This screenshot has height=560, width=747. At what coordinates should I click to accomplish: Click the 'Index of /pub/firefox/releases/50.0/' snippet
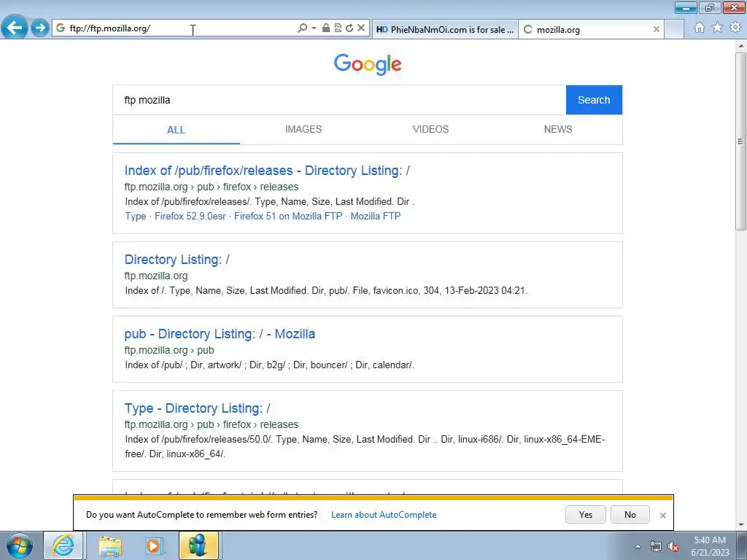tap(365, 446)
